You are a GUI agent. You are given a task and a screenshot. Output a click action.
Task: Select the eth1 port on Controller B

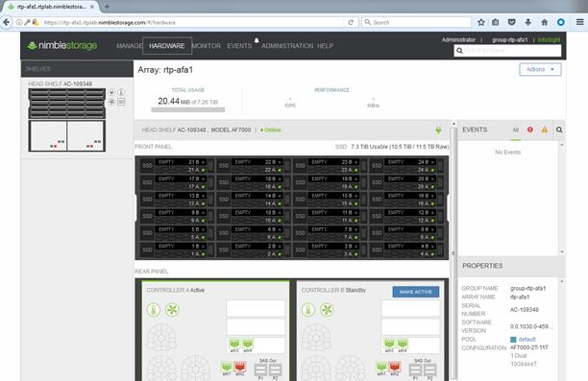[x=381, y=369]
